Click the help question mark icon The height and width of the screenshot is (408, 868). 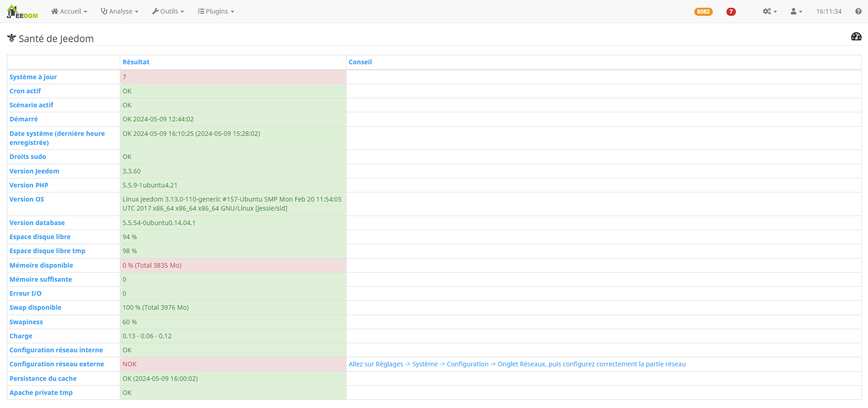(x=858, y=11)
